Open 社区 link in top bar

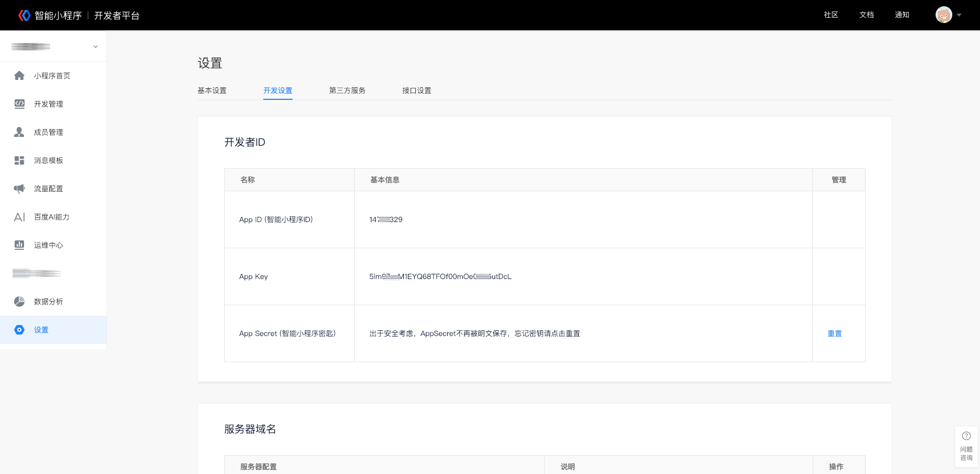(831, 15)
